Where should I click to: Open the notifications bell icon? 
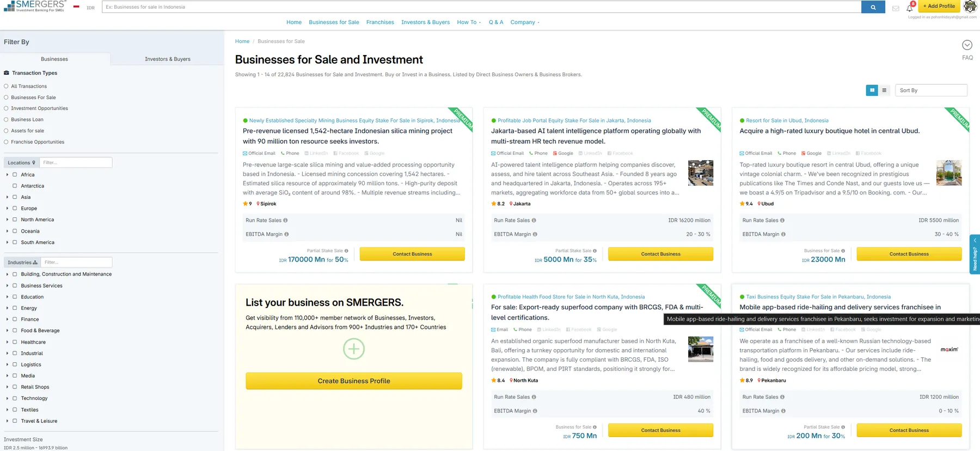(x=909, y=8)
